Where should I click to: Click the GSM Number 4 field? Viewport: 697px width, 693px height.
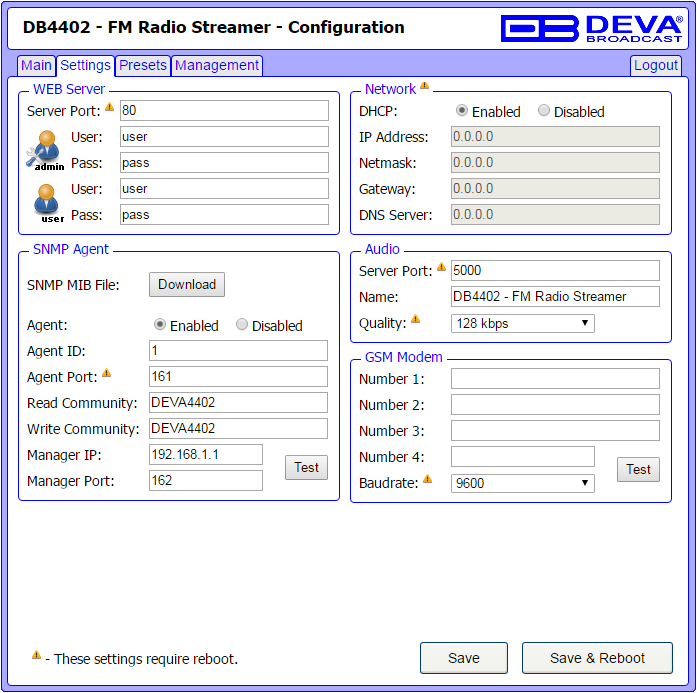point(523,457)
